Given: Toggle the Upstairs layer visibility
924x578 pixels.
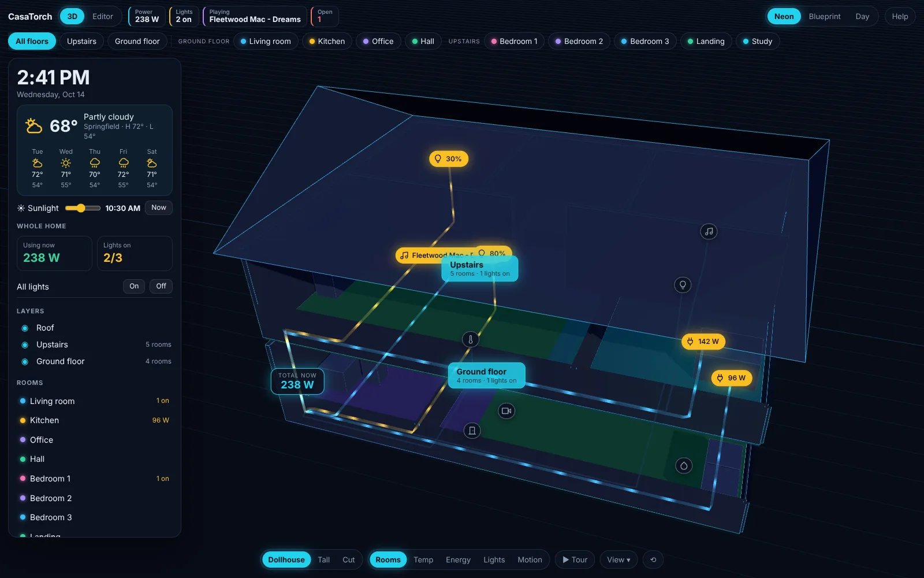Looking at the screenshot, I should click(25, 344).
